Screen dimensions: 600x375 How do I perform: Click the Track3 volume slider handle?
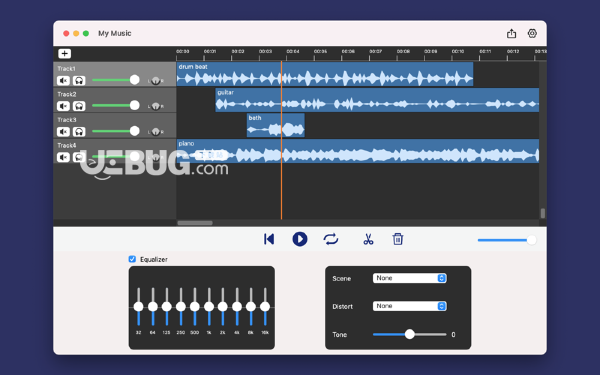click(134, 131)
